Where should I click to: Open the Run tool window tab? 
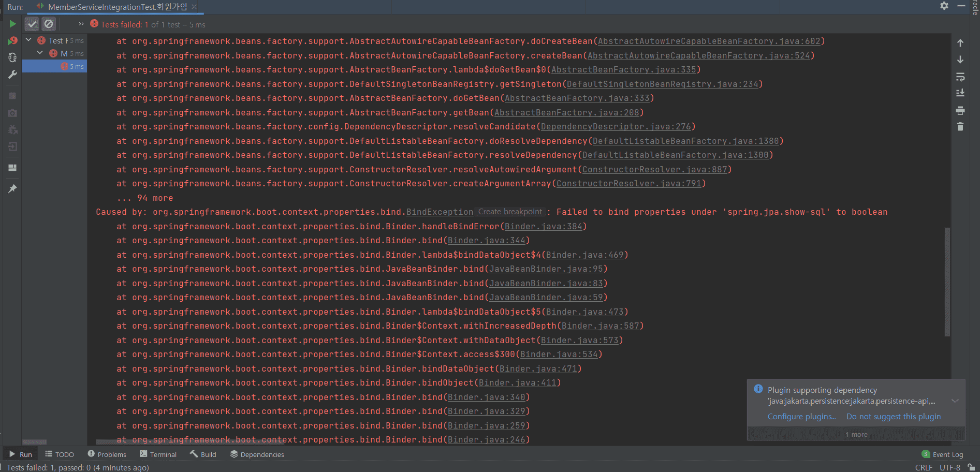21,454
